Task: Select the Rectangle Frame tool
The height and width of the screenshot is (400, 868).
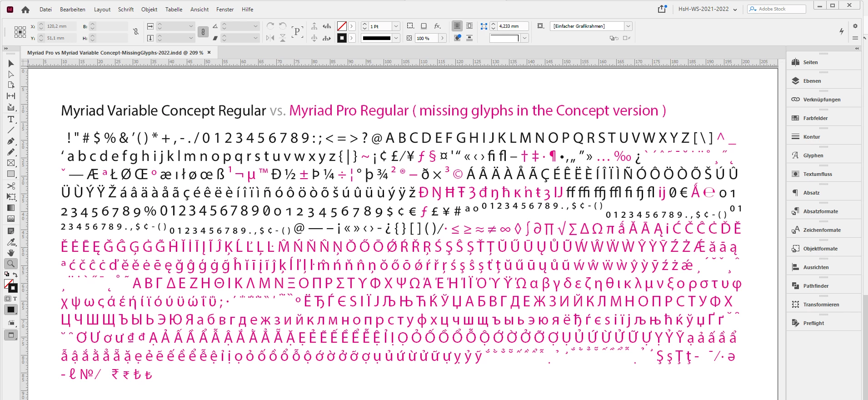Action: click(11, 163)
